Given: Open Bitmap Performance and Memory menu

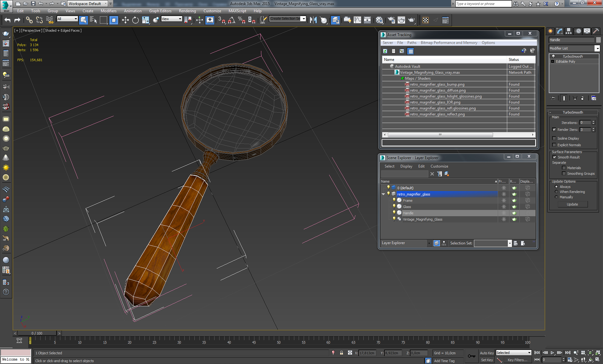Looking at the screenshot, I should tap(449, 43).
